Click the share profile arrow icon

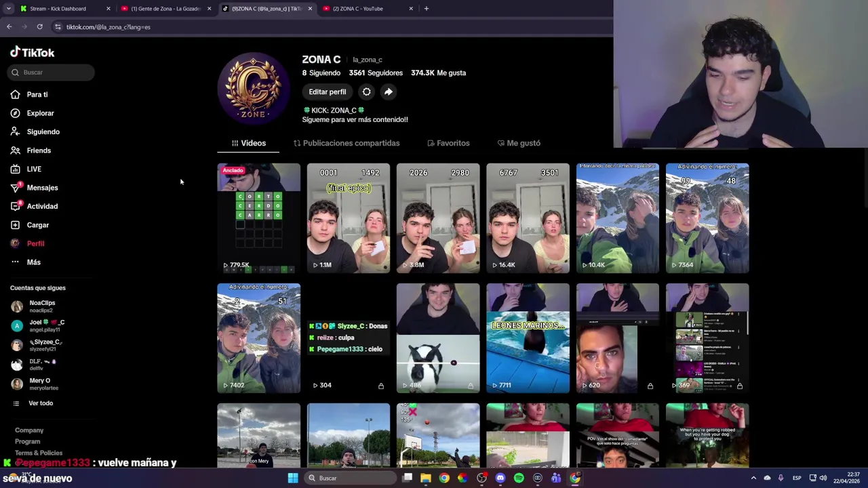click(x=388, y=91)
